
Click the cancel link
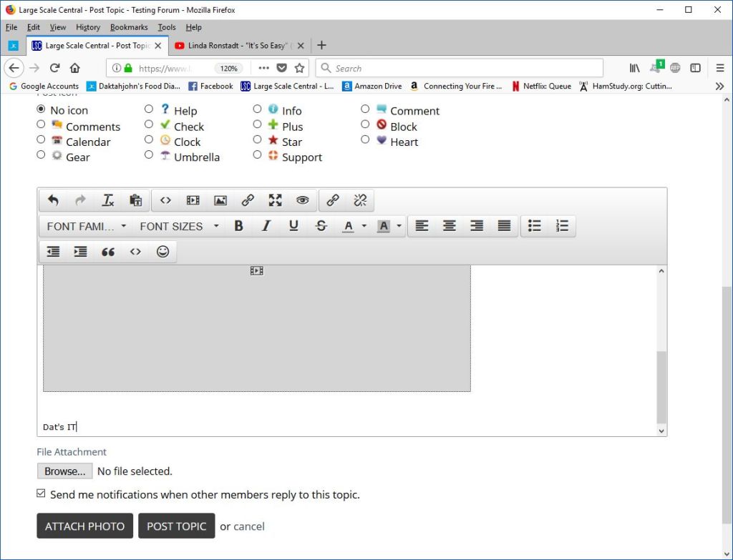point(248,526)
